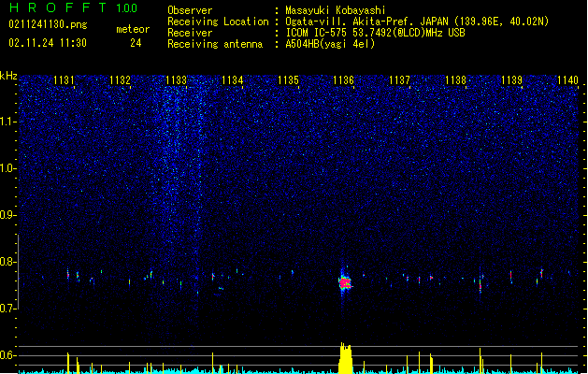This screenshot has height=374, width=588.
Task: Click time axis label 1132
Action: [x=120, y=79]
